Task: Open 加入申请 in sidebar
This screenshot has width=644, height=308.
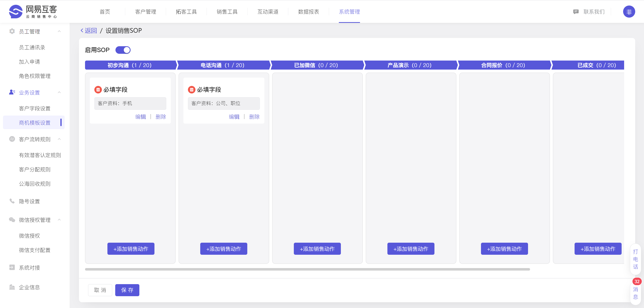Action: 29,62
